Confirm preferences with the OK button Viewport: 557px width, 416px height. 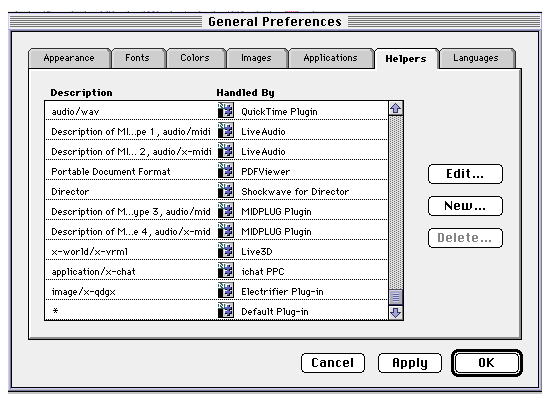coord(487,363)
